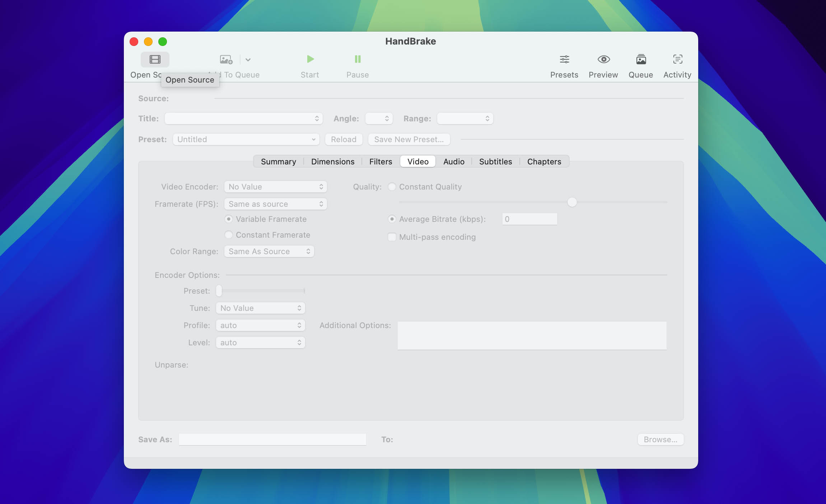The width and height of the screenshot is (826, 504).
Task: Click the Open Source film icon
Action: click(x=155, y=60)
